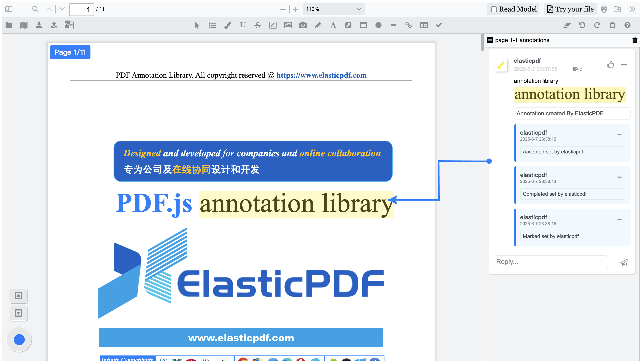Viewport: 643px width, 364px height.
Task: Open more options for main annotation
Action: (624, 65)
